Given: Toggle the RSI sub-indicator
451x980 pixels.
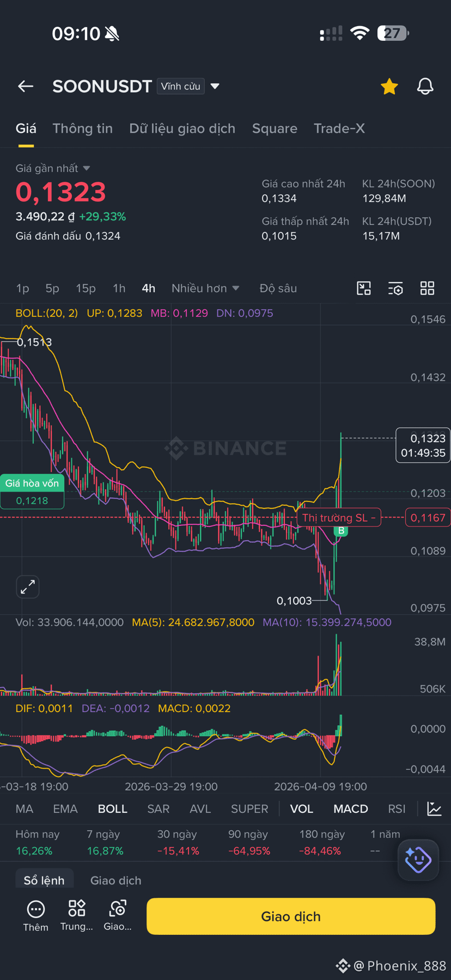Looking at the screenshot, I should point(397,809).
